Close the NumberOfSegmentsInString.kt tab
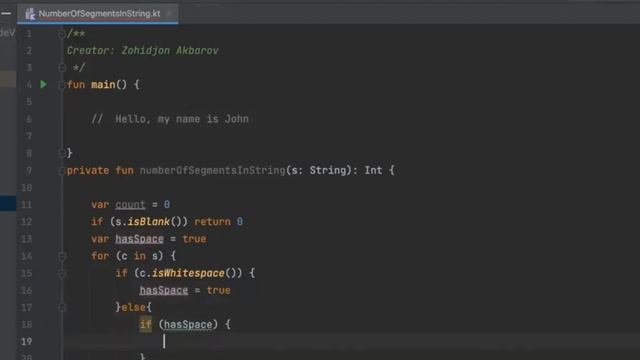 169,13
